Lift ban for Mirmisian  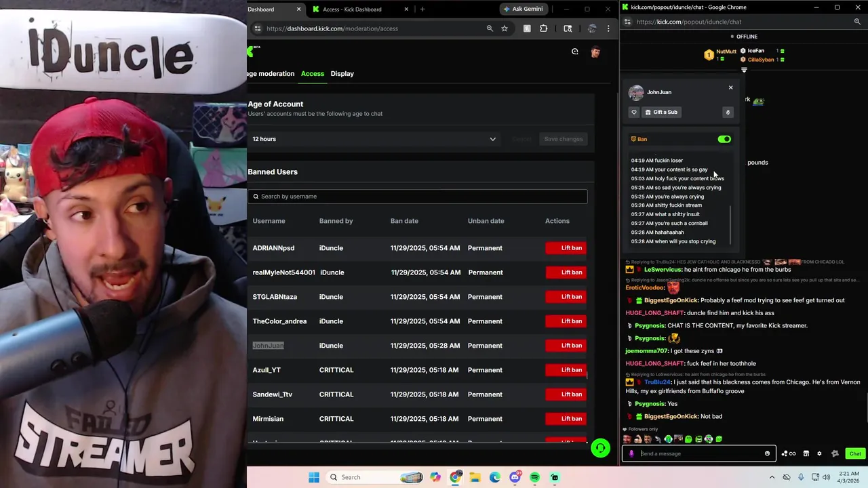coord(566,419)
